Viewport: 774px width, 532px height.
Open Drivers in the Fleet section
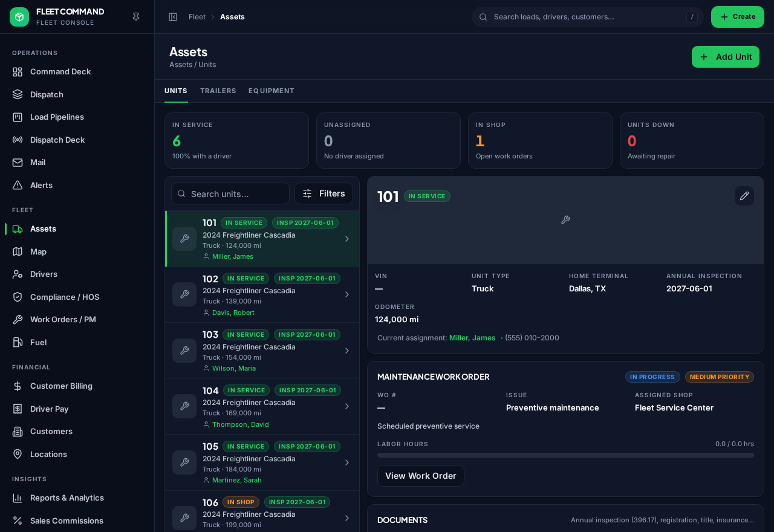[x=77, y=274]
